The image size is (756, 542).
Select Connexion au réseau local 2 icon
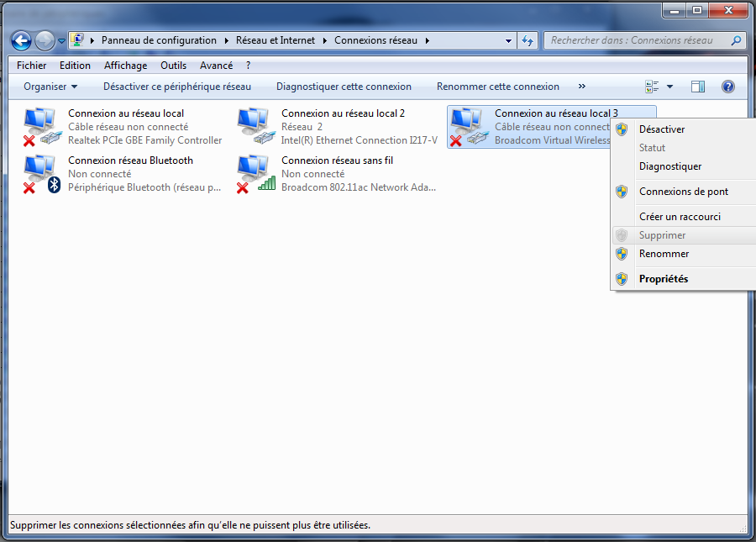click(x=256, y=126)
